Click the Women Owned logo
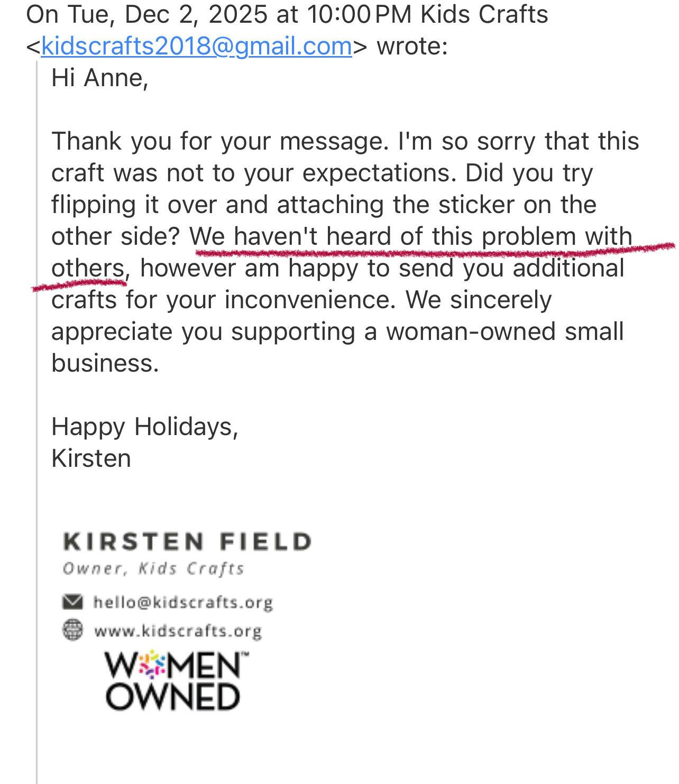679x784 pixels. 173,682
